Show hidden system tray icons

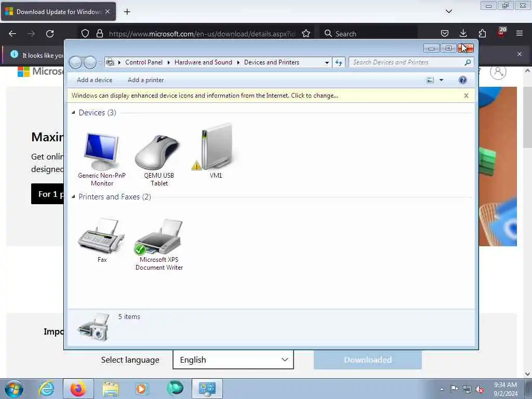point(442,389)
